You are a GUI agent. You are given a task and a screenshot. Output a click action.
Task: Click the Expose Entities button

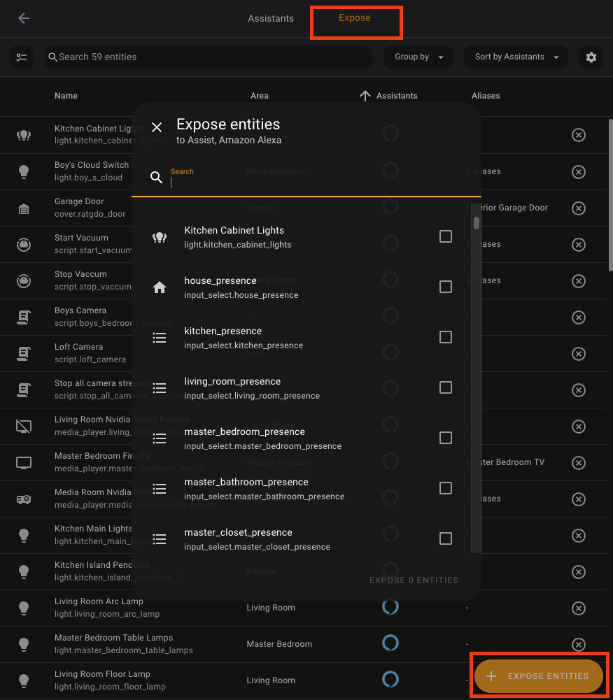(538, 676)
